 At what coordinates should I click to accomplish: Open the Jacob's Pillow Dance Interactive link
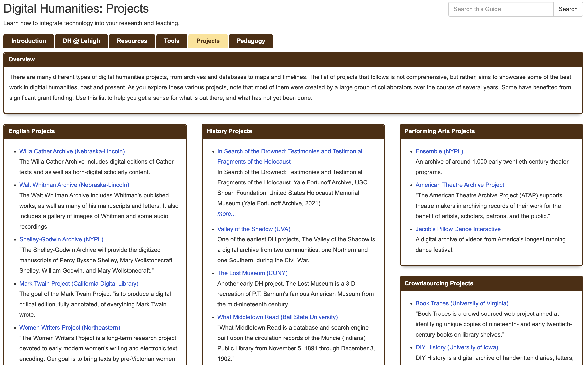(x=458, y=229)
